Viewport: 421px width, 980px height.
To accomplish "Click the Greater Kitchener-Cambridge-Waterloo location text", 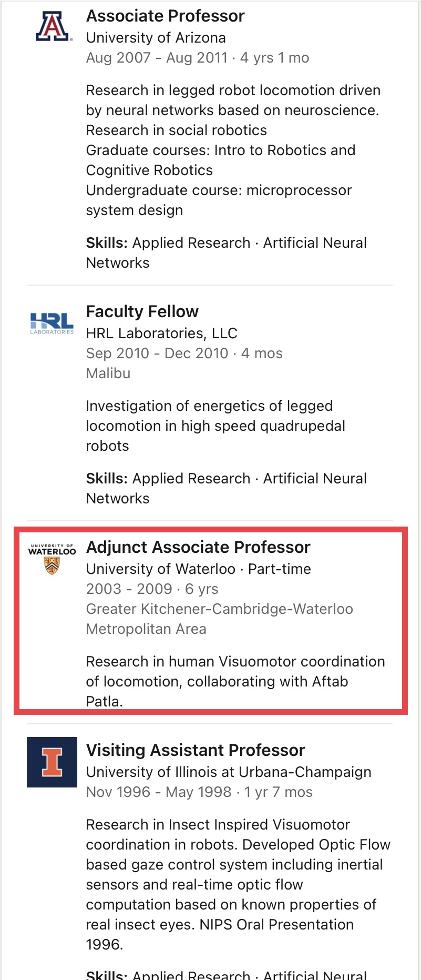I will [x=219, y=619].
